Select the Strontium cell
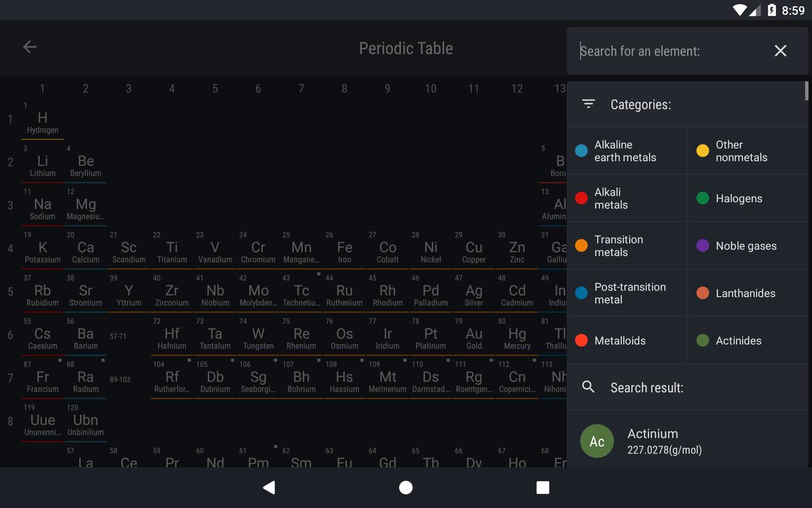 [86, 293]
